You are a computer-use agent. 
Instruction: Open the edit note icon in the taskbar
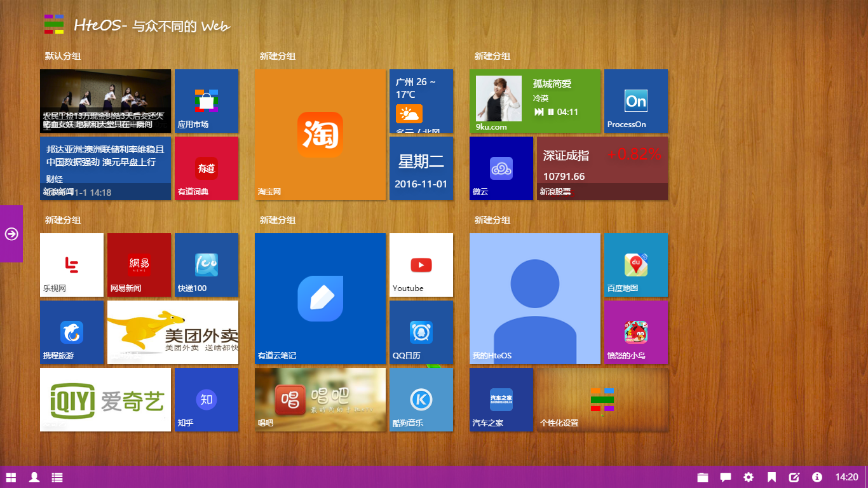pos(794,477)
